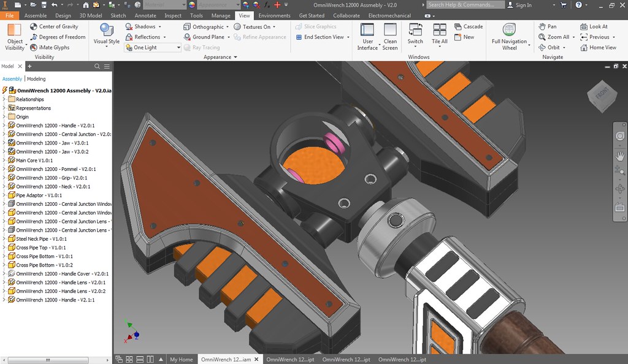The width and height of the screenshot is (628, 364).
Task: Expand the Relationships folder node
Action: (4, 99)
